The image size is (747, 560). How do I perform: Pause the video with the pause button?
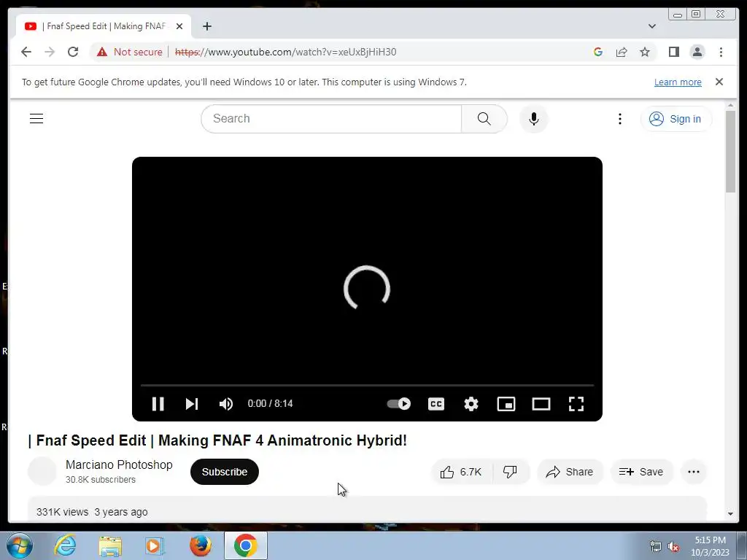[158, 404]
